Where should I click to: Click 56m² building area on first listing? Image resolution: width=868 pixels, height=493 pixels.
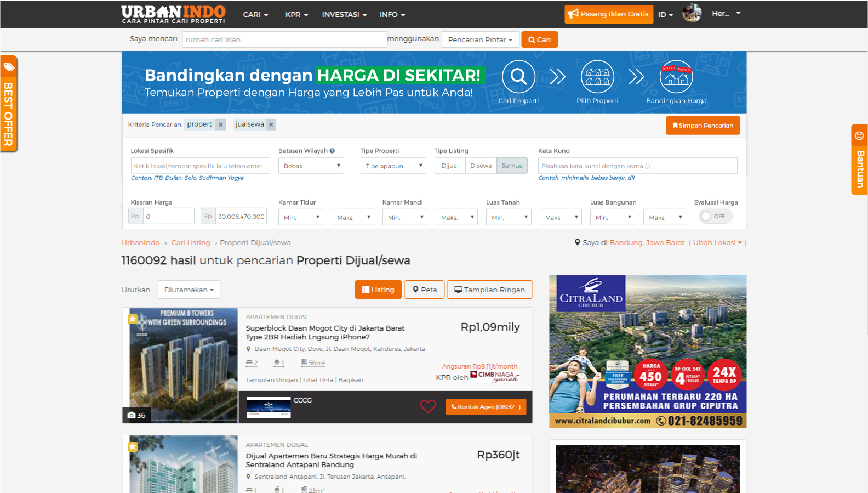tap(313, 363)
